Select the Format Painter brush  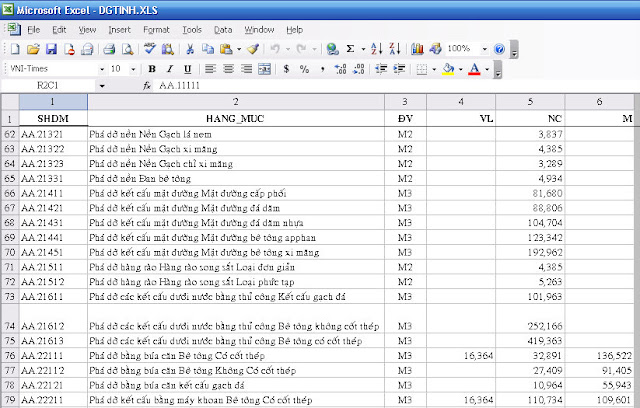253,49
